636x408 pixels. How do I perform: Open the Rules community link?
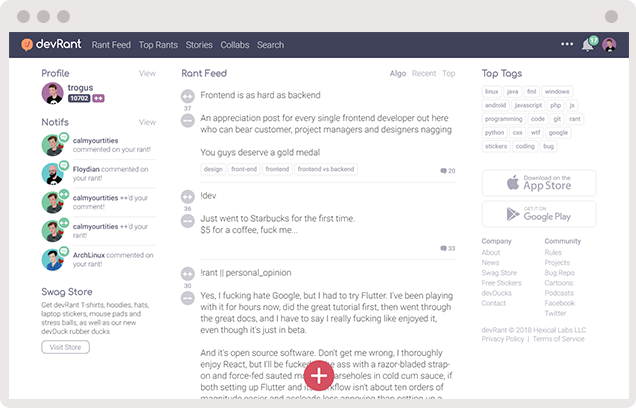(x=553, y=252)
